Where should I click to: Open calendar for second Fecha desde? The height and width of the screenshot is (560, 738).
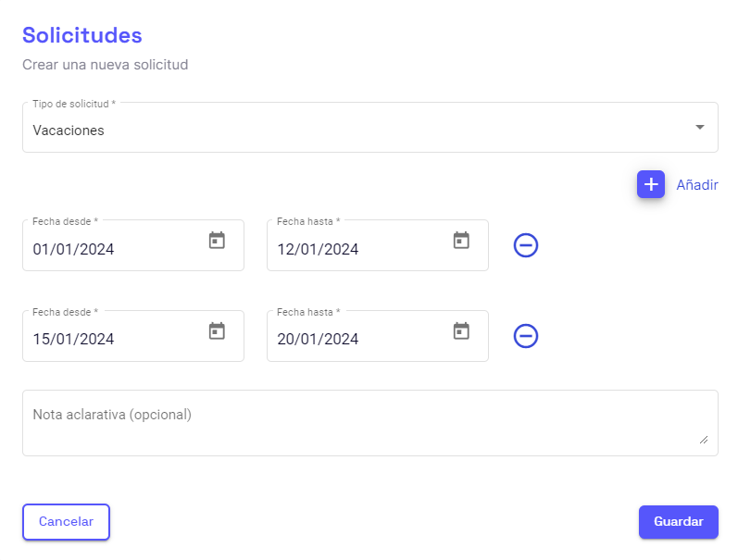coord(217,330)
